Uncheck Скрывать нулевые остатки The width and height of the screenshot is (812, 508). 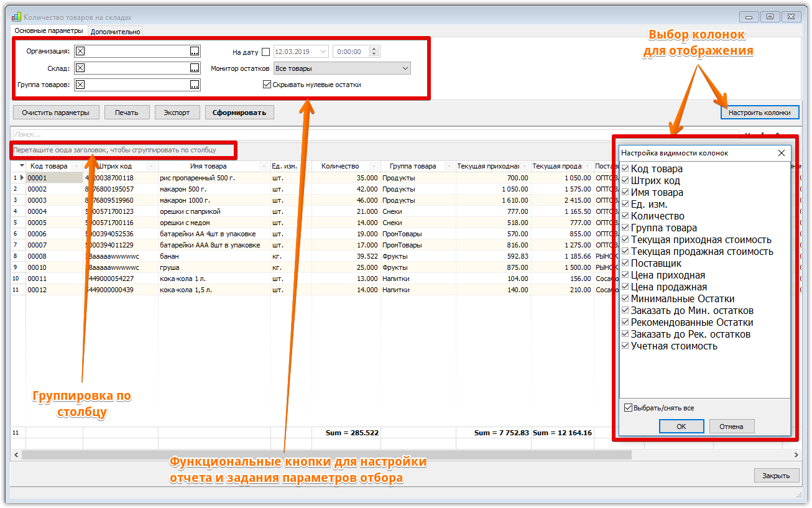[x=267, y=85]
